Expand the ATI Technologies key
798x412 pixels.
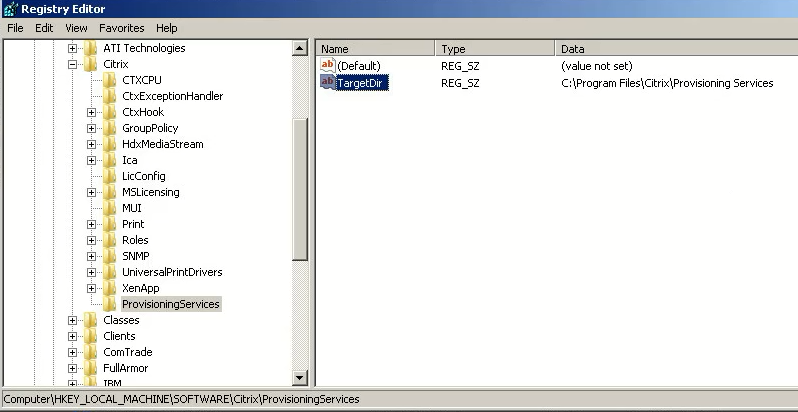coord(73,48)
